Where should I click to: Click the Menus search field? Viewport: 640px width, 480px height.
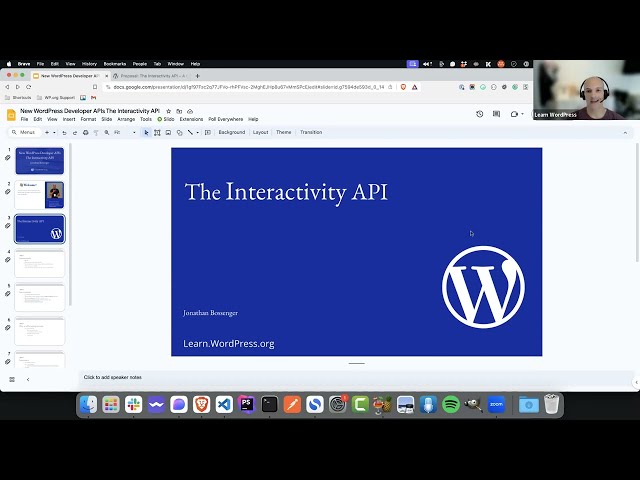[24, 133]
